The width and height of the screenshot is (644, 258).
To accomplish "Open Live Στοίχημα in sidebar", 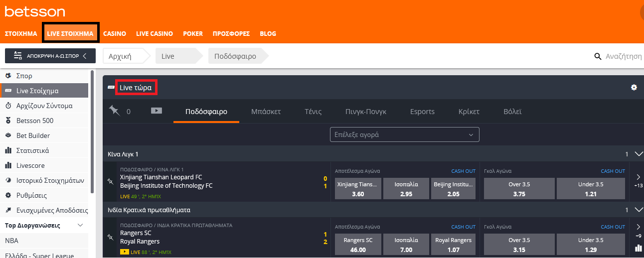I will [44, 91].
